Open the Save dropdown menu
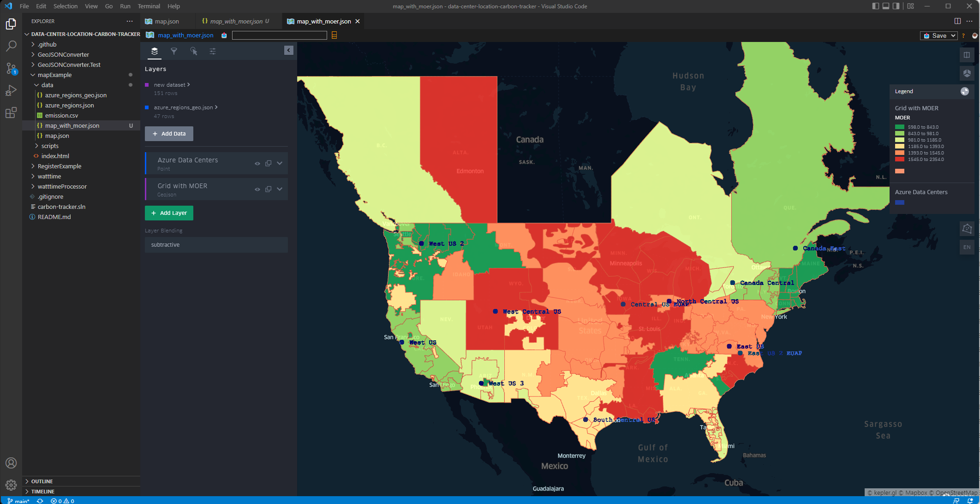The height and width of the screenshot is (504, 980). coord(953,36)
